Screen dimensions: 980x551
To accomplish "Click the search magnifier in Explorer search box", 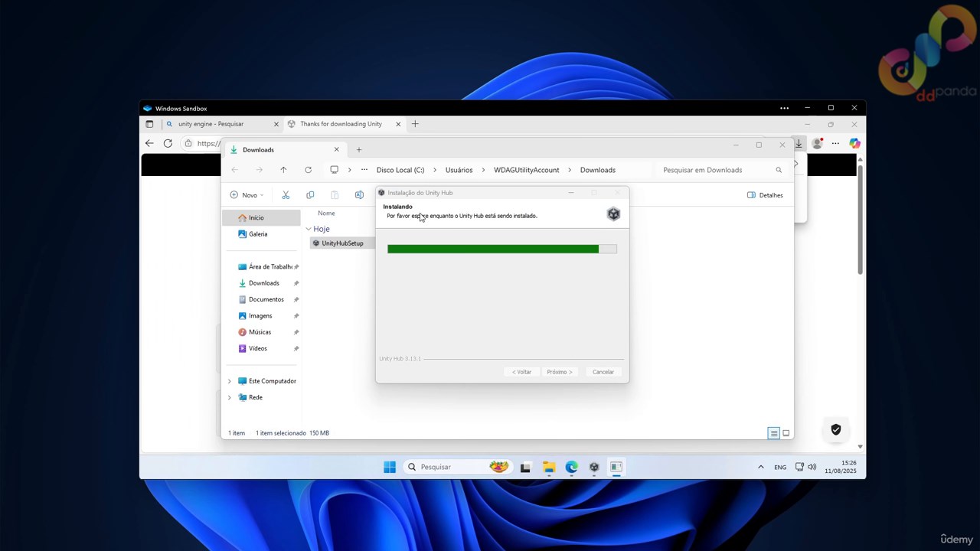I will click(779, 170).
